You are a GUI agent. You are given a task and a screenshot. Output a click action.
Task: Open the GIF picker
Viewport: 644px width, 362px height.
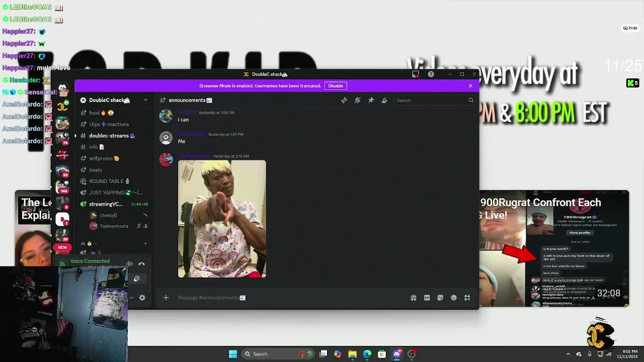427,298
